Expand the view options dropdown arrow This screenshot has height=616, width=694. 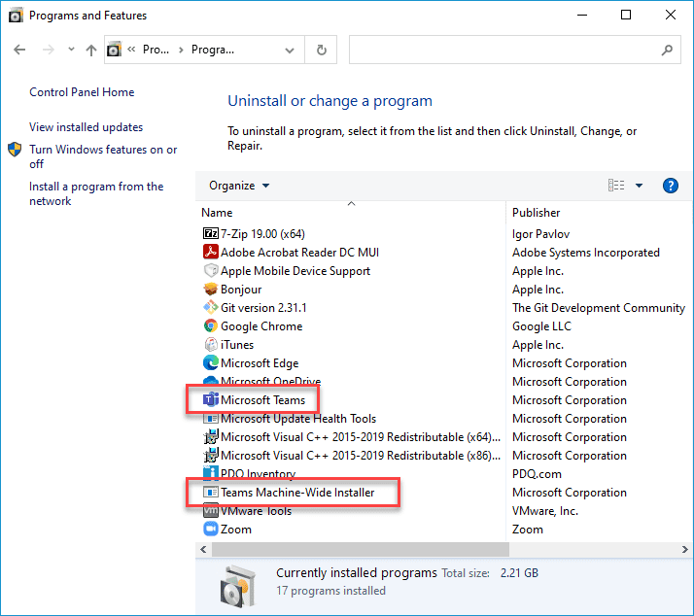click(639, 186)
